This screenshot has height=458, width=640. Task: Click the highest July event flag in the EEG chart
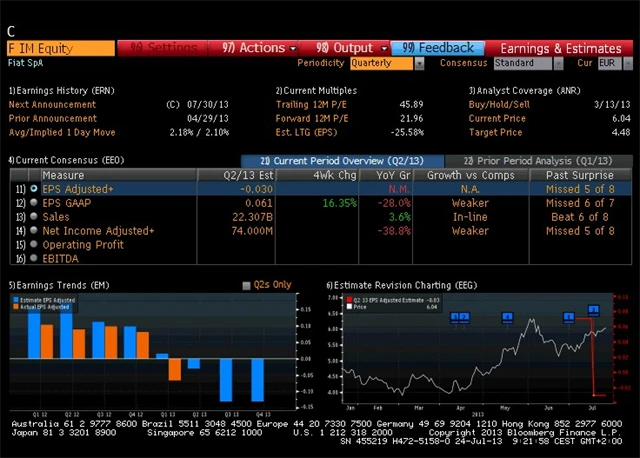pyautogui.click(x=594, y=310)
